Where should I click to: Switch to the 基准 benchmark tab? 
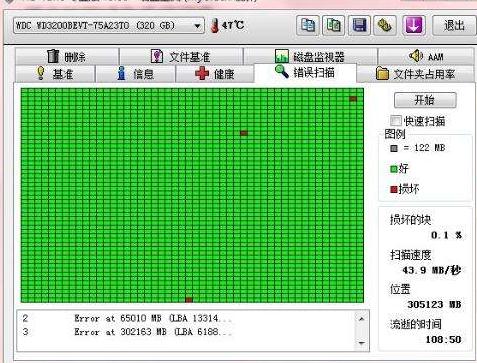pyautogui.click(x=55, y=73)
